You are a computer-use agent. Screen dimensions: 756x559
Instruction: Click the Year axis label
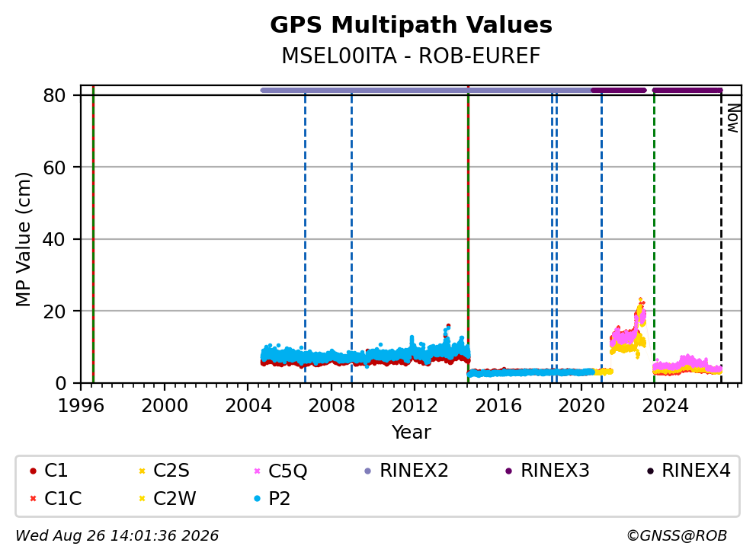coord(411,433)
